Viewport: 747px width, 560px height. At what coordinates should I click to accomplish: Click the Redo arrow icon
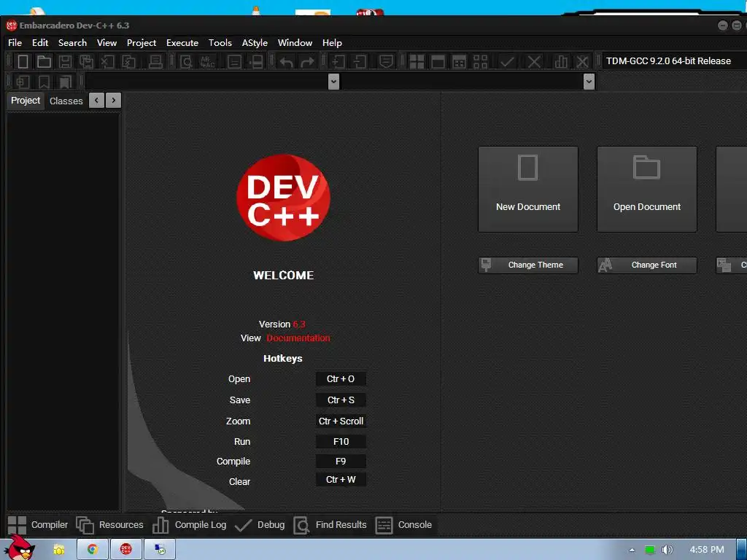[307, 61]
